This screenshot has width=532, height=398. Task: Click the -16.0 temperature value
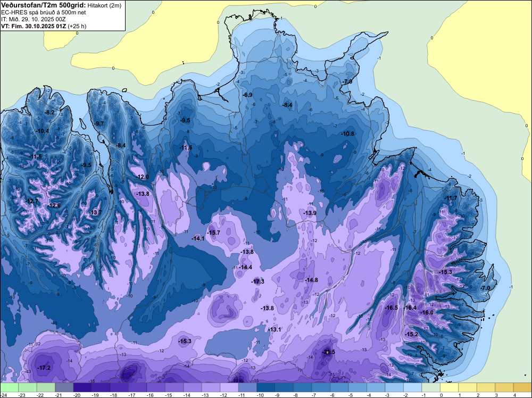click(x=427, y=312)
